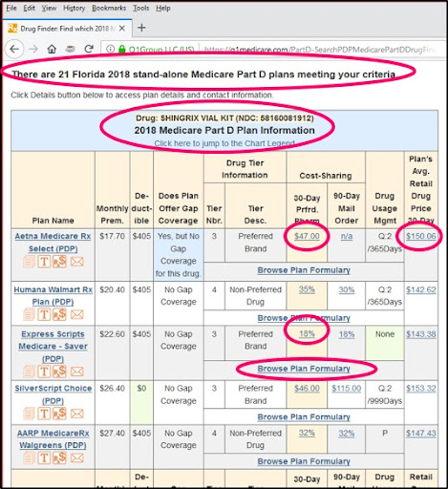Open the SilverScript Choice (PDP) link
The height and width of the screenshot is (489, 448).
click(53, 394)
